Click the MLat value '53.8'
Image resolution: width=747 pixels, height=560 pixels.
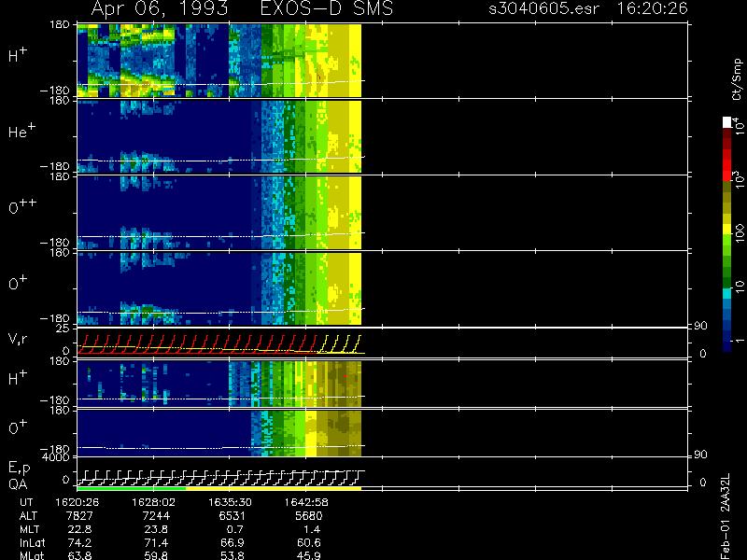[232, 555]
